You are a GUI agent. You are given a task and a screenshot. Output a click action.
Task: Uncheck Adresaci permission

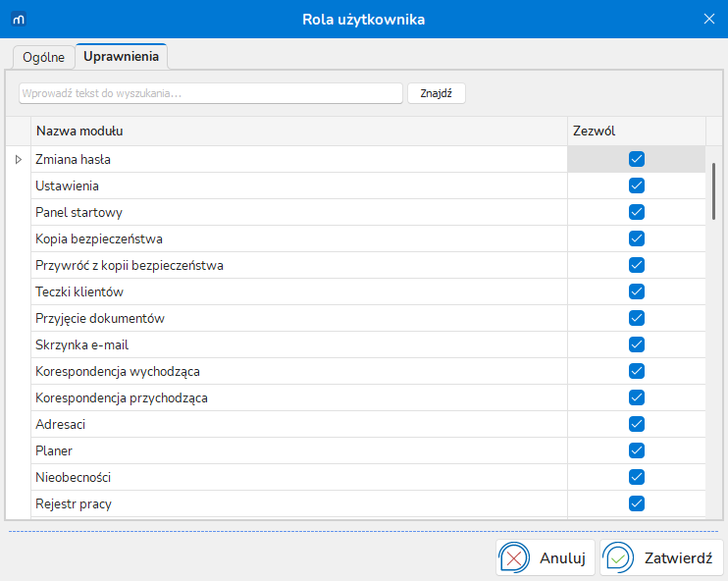point(637,424)
